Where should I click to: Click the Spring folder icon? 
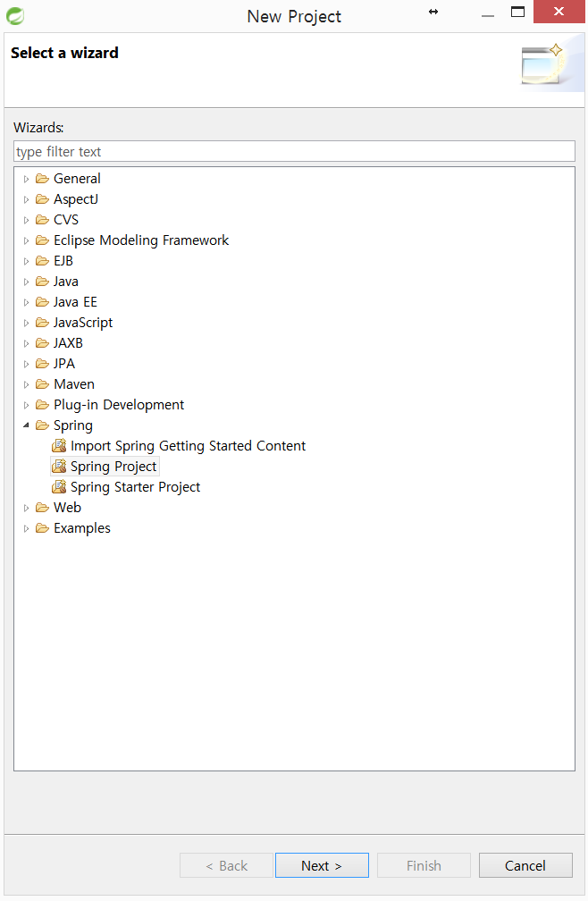[x=42, y=425]
